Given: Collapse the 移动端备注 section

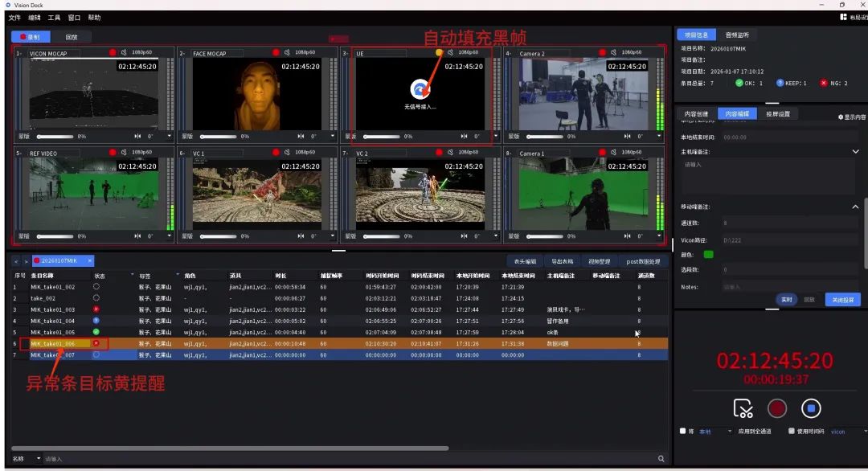Looking at the screenshot, I should (x=855, y=207).
